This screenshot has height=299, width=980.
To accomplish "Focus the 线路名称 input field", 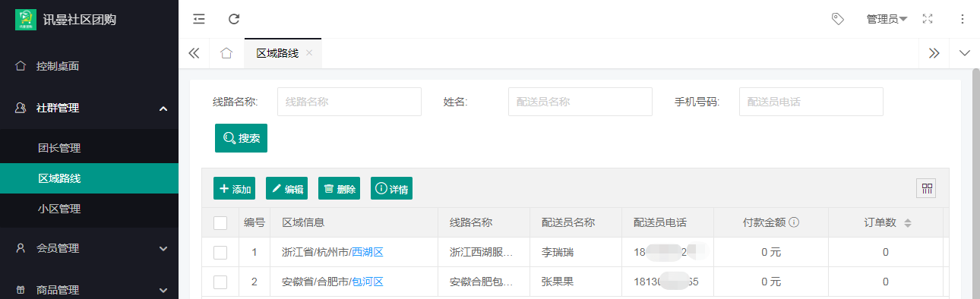I will [349, 102].
